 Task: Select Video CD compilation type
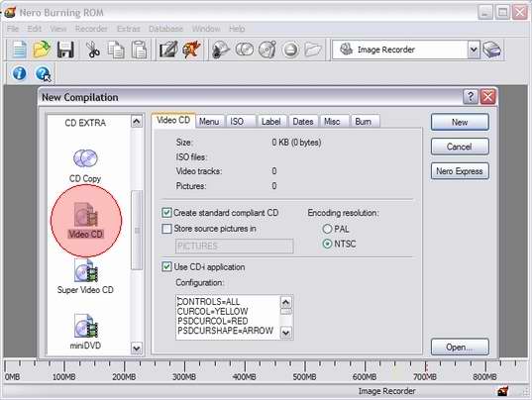pos(85,220)
